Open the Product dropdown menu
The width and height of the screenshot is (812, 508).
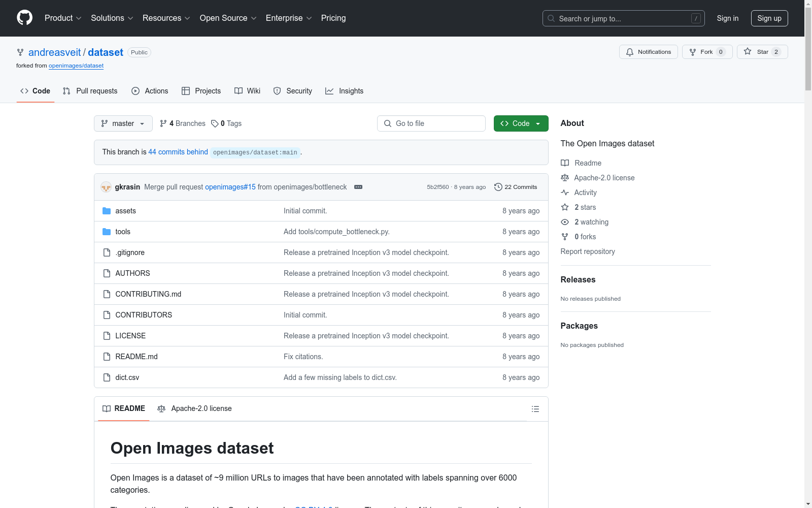point(63,18)
